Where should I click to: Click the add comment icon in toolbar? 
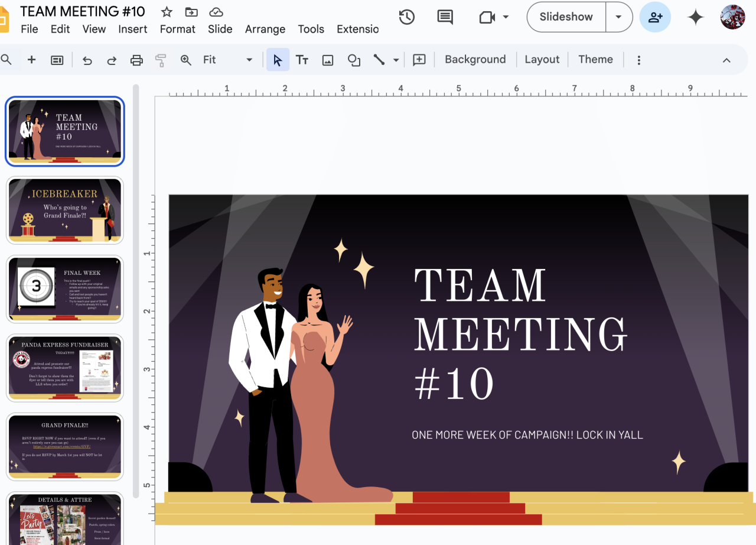pyautogui.click(x=419, y=60)
